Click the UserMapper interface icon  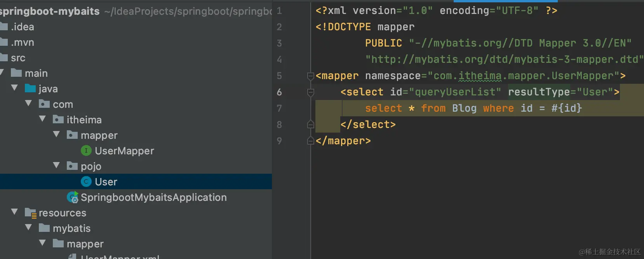click(x=86, y=150)
